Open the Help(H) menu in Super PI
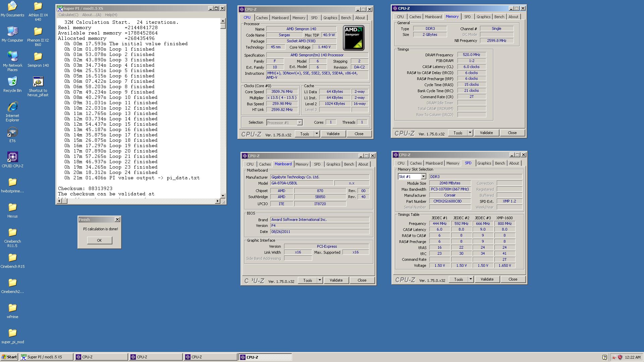644x362 pixels. 111,15
